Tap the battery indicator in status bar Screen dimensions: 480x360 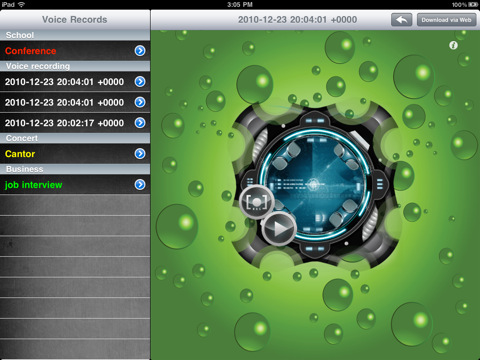[x=473, y=5]
